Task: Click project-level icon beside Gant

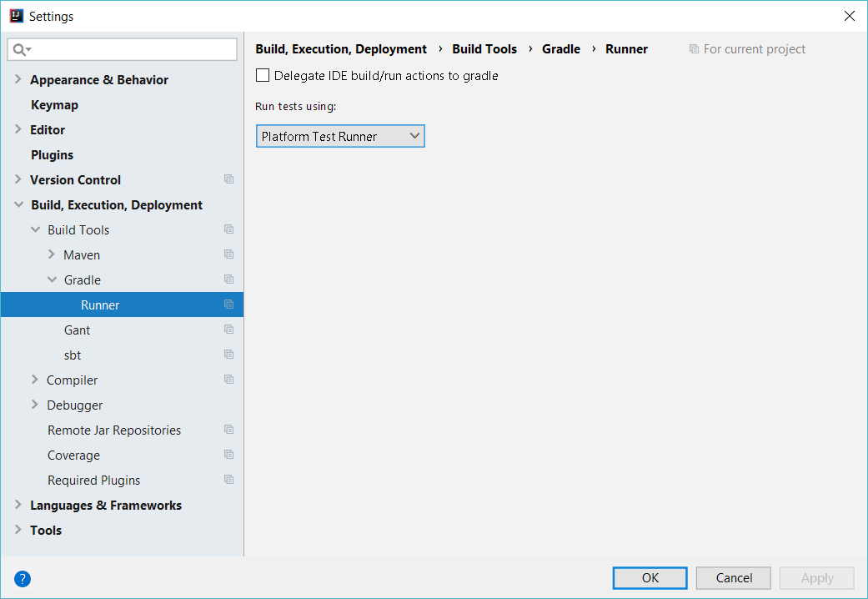Action: coord(228,330)
